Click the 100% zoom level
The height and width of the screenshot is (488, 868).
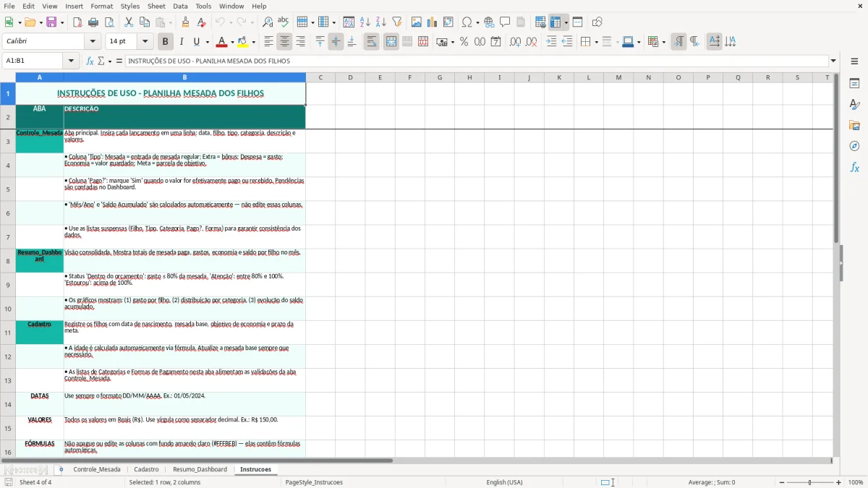point(856,482)
